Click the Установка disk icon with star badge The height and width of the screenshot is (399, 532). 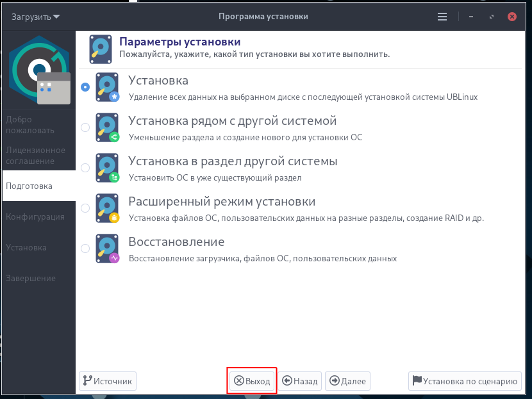[107, 87]
